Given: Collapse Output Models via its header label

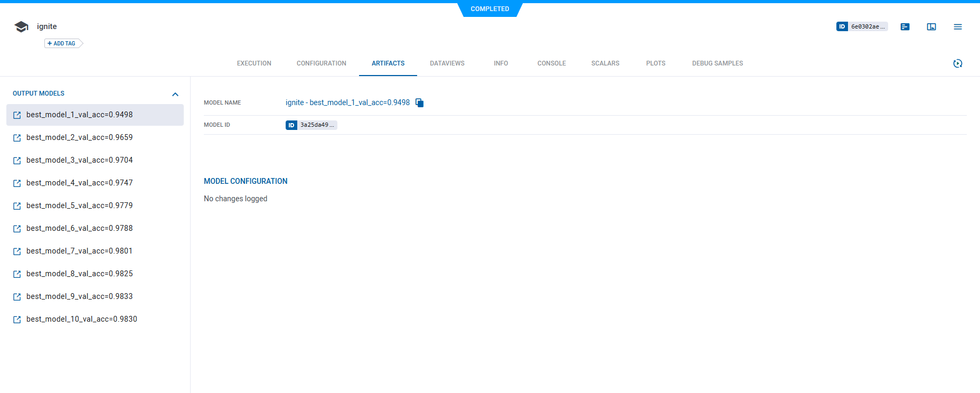Looking at the screenshot, I should (39, 93).
